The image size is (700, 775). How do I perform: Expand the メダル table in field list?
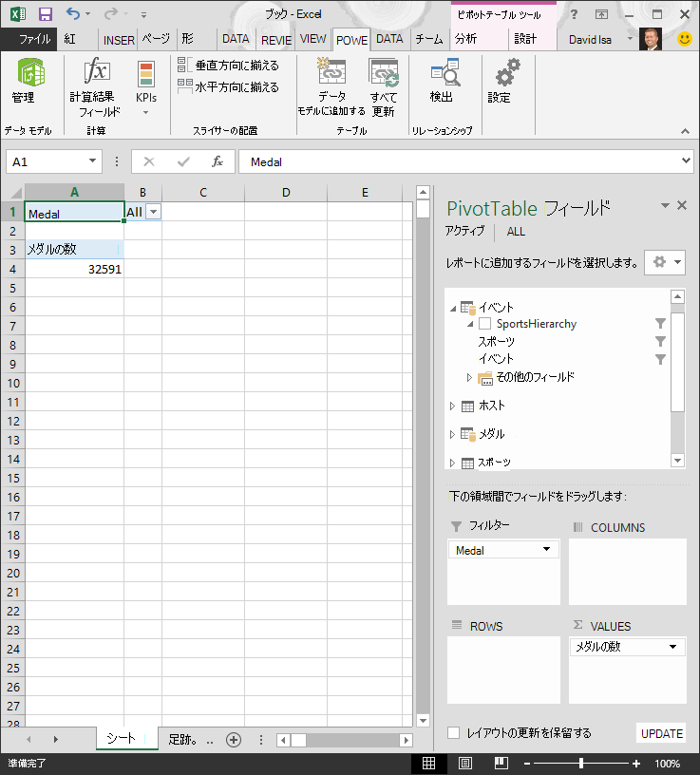(452, 434)
